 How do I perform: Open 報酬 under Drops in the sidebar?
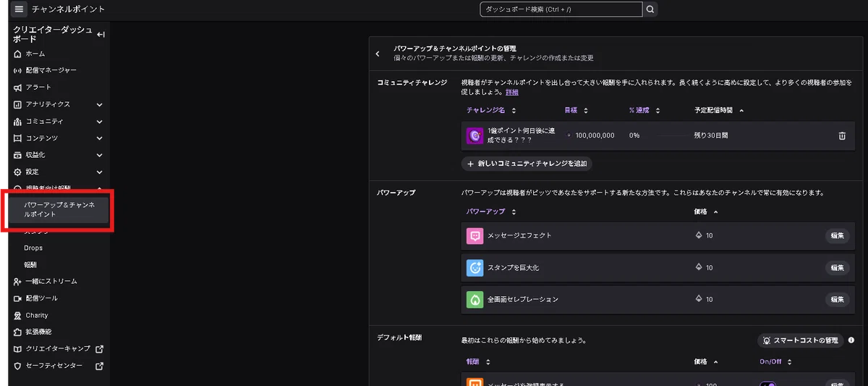point(30,264)
